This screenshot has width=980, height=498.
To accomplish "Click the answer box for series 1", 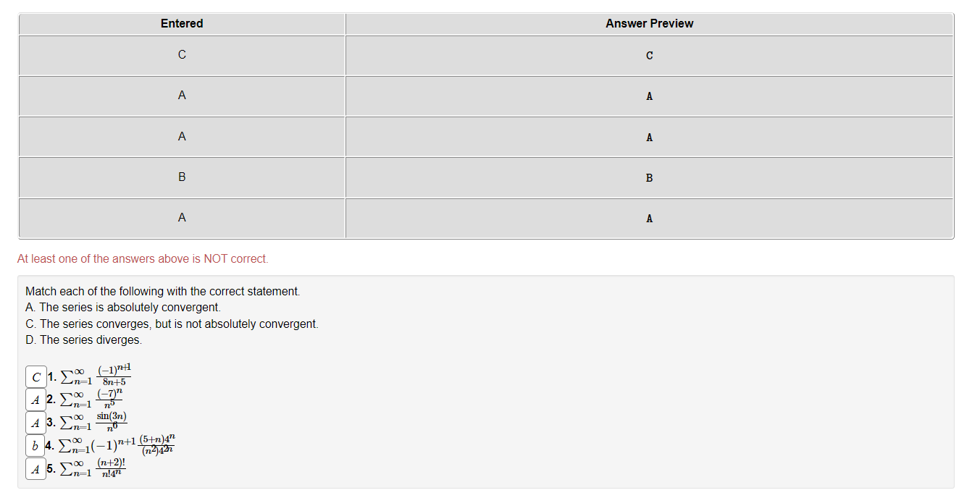I will pyautogui.click(x=35, y=376).
